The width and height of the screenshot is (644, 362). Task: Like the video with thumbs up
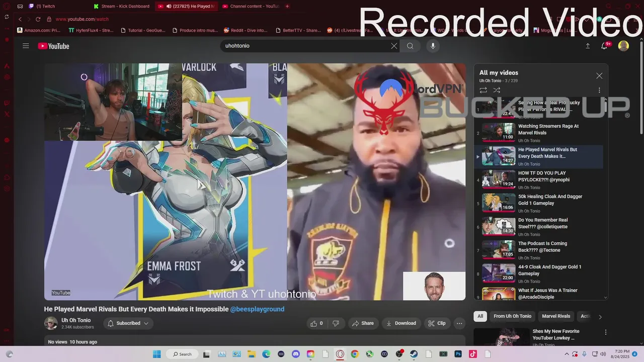[x=317, y=323]
